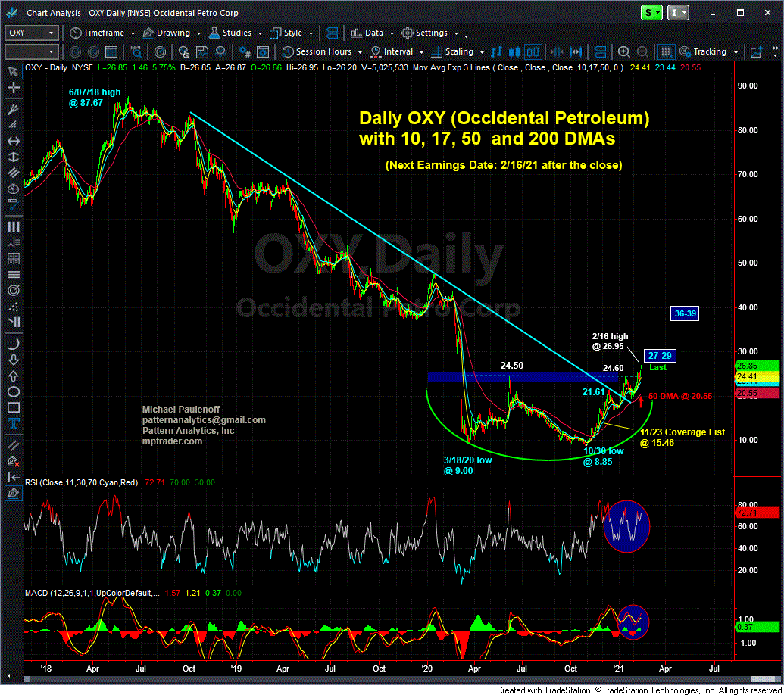Toggle the hollow candlestick chart style

533,51
